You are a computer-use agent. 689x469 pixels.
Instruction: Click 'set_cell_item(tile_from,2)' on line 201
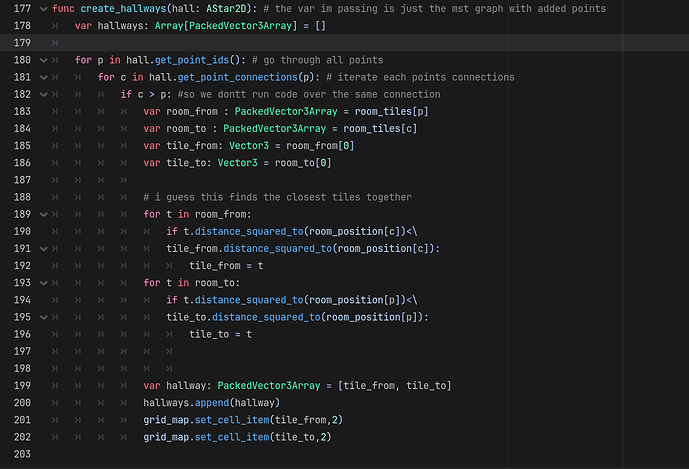click(x=269, y=420)
